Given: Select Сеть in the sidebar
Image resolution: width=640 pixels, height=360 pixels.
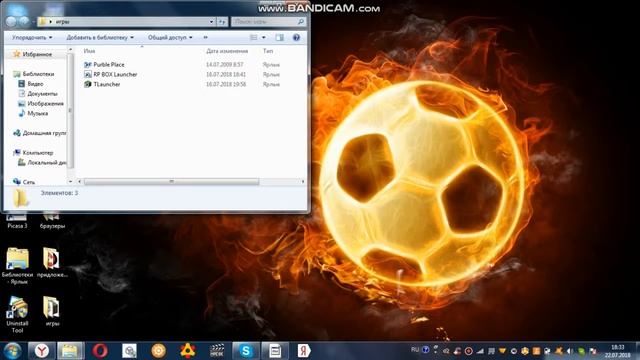Looking at the screenshot, I should [24, 182].
